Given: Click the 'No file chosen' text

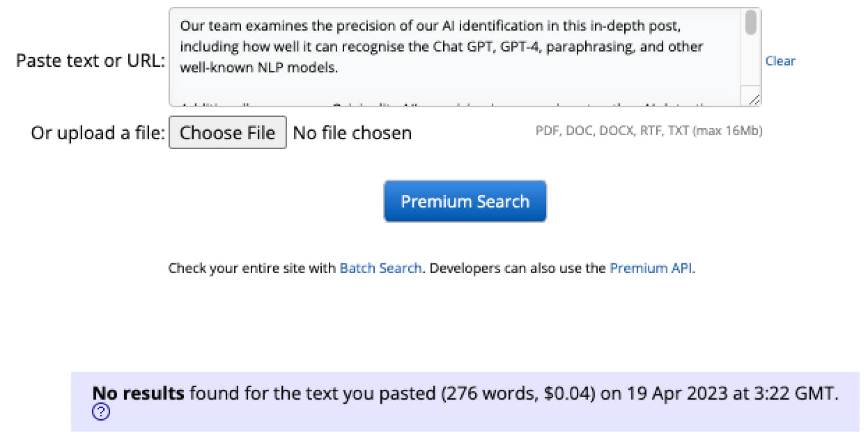Looking at the screenshot, I should tap(352, 133).
